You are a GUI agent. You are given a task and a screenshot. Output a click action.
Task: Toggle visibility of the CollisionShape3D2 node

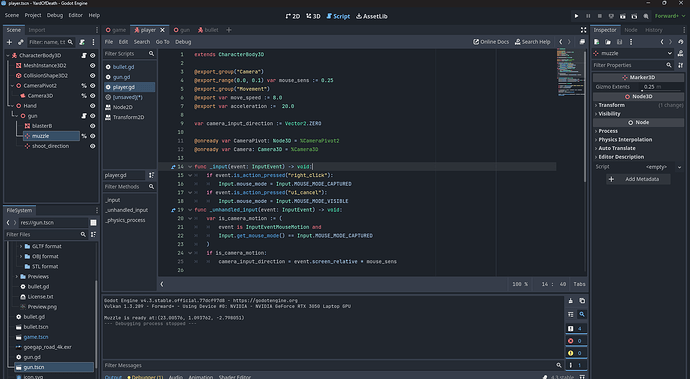(x=92, y=76)
